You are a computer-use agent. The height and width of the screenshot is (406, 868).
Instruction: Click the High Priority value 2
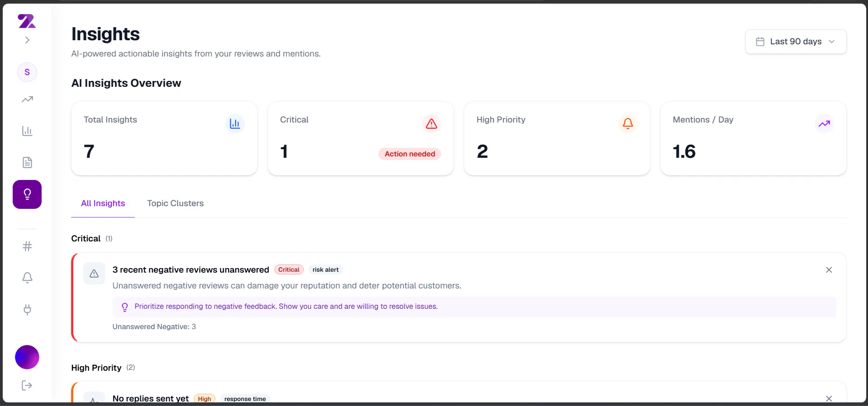click(x=482, y=151)
